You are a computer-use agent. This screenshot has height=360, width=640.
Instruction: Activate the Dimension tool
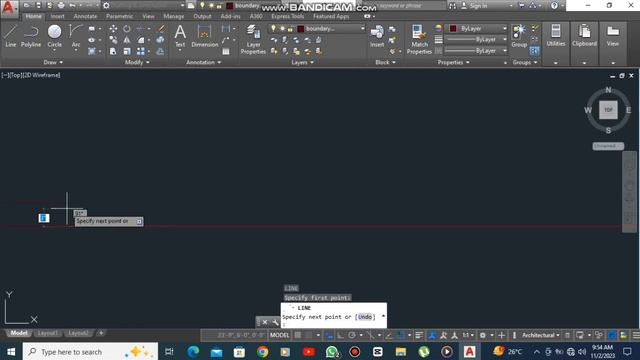coord(204,36)
